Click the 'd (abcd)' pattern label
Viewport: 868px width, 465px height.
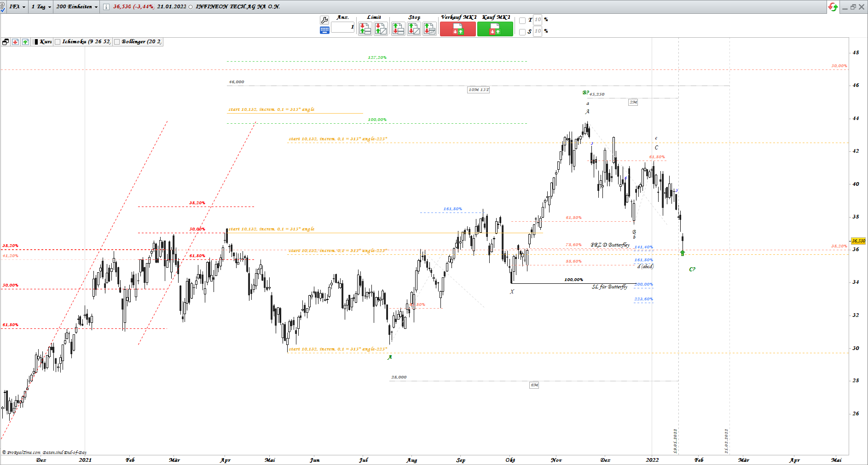pos(646,266)
